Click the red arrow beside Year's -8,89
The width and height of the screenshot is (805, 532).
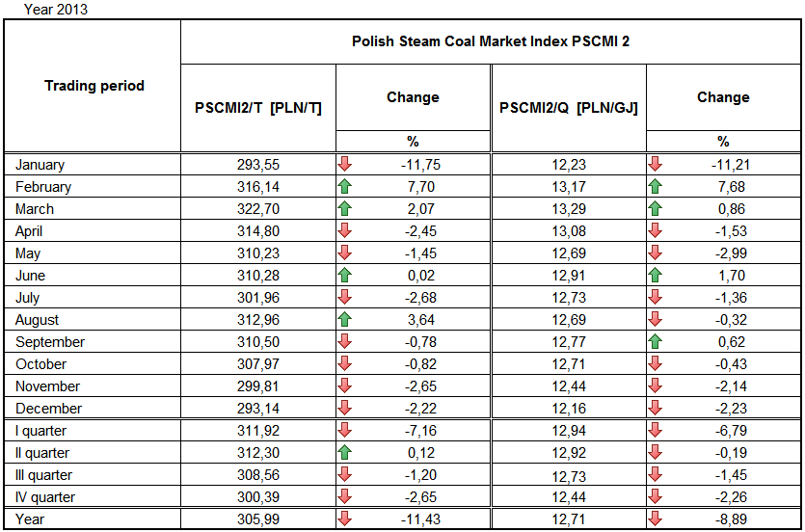point(656,519)
